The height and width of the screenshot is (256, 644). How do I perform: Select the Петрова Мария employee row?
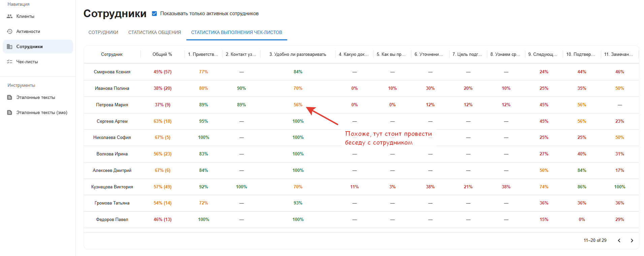[112, 105]
